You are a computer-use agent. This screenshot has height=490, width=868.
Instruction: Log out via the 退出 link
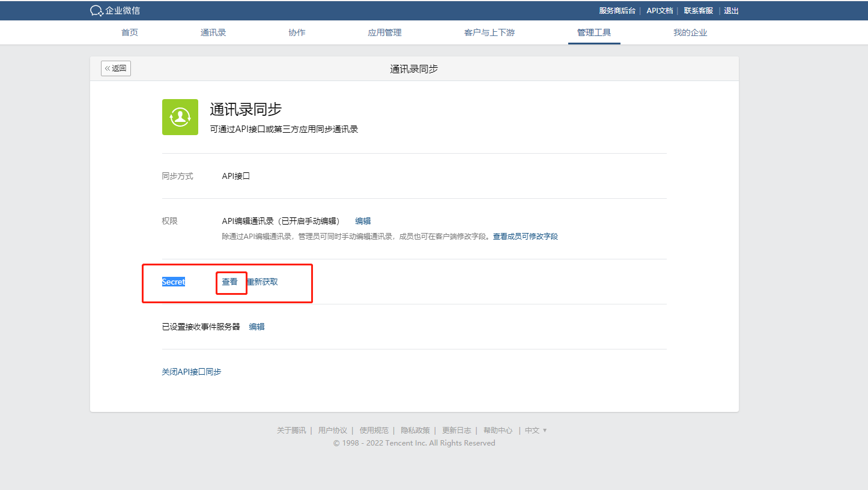point(731,11)
